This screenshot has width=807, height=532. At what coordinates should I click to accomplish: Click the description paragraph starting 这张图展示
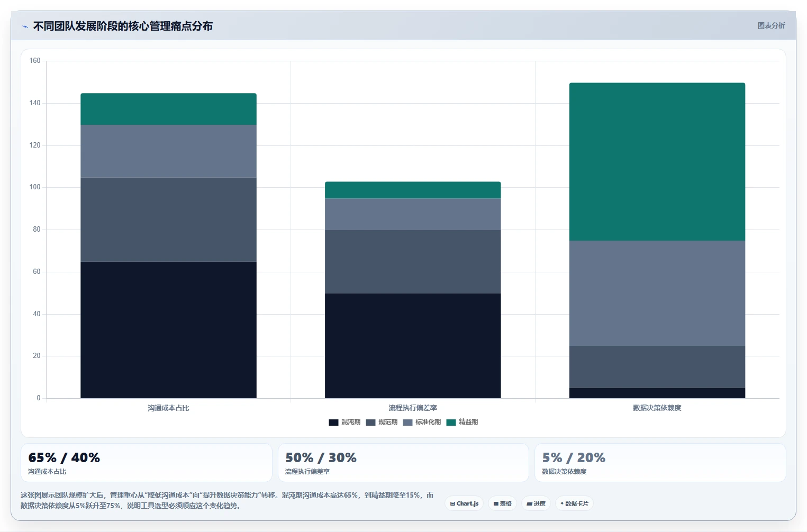pos(227,500)
